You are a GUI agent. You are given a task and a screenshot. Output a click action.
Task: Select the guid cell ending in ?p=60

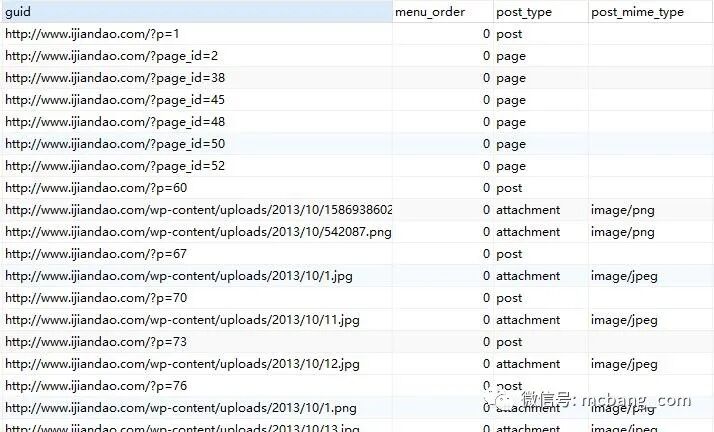coord(197,188)
